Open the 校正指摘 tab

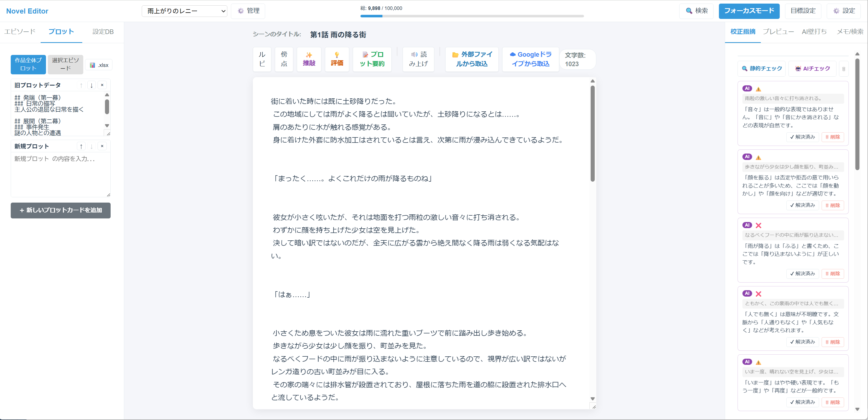point(743,32)
